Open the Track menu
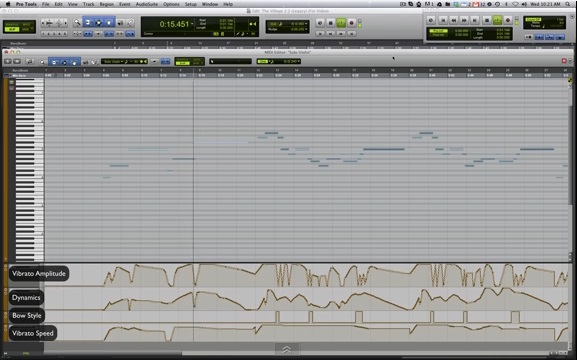The image size is (577, 360). click(88, 4)
